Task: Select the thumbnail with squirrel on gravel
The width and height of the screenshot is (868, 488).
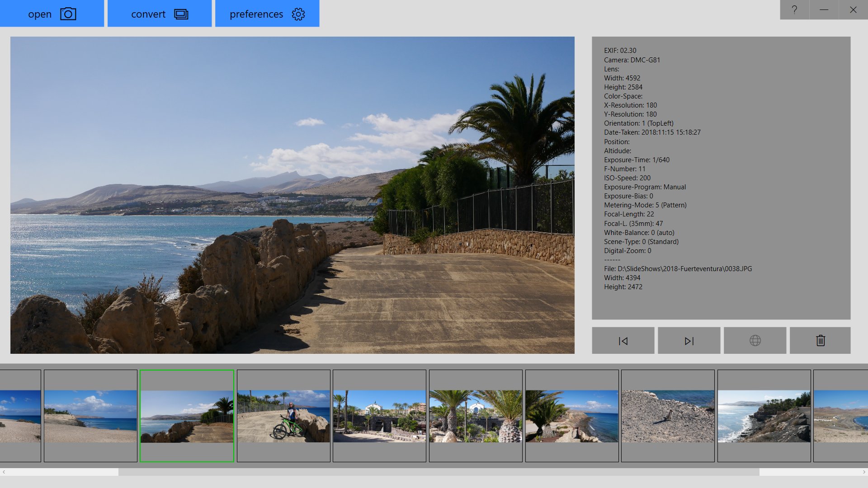Action: (668, 416)
